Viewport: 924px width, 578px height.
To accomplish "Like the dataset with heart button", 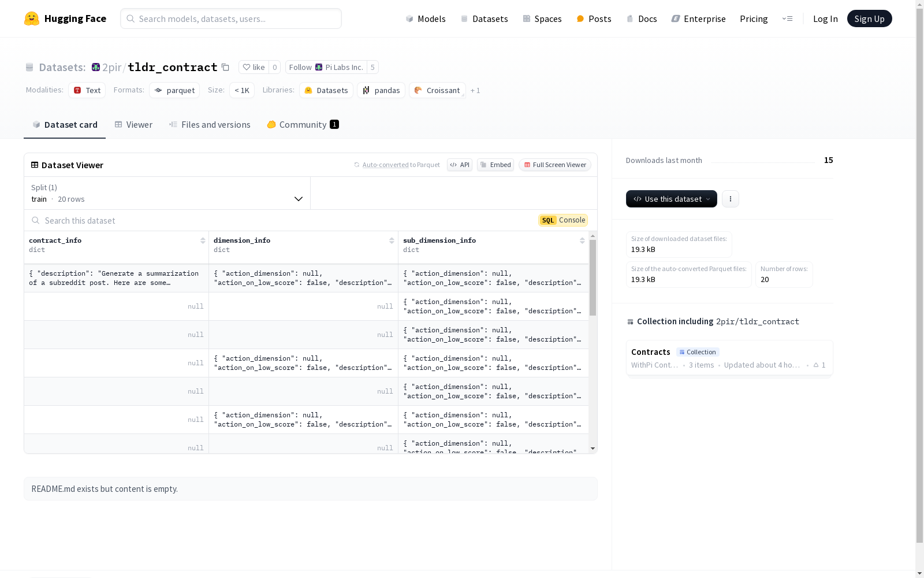I will (x=254, y=67).
